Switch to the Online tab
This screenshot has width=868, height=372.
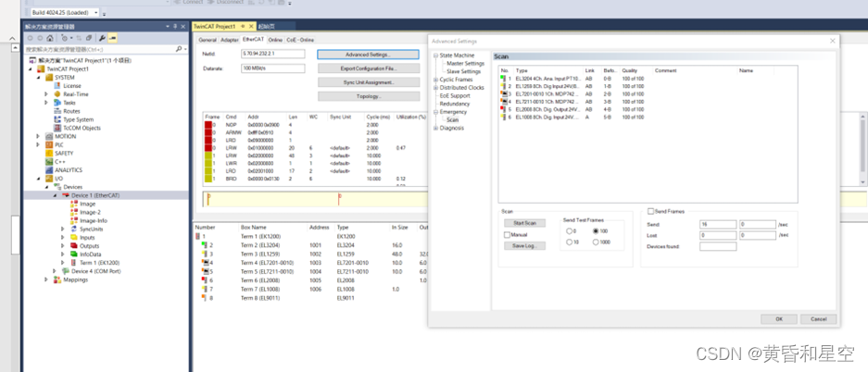click(275, 40)
